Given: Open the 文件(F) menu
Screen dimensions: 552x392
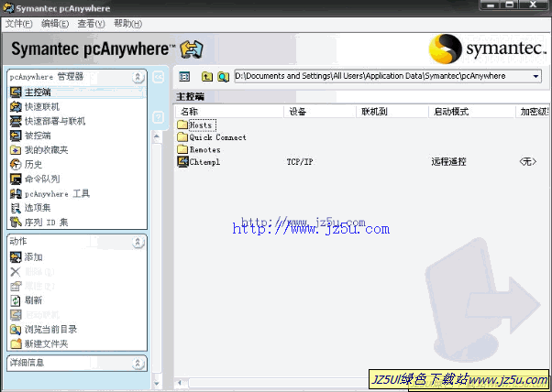Looking at the screenshot, I should [x=19, y=24].
